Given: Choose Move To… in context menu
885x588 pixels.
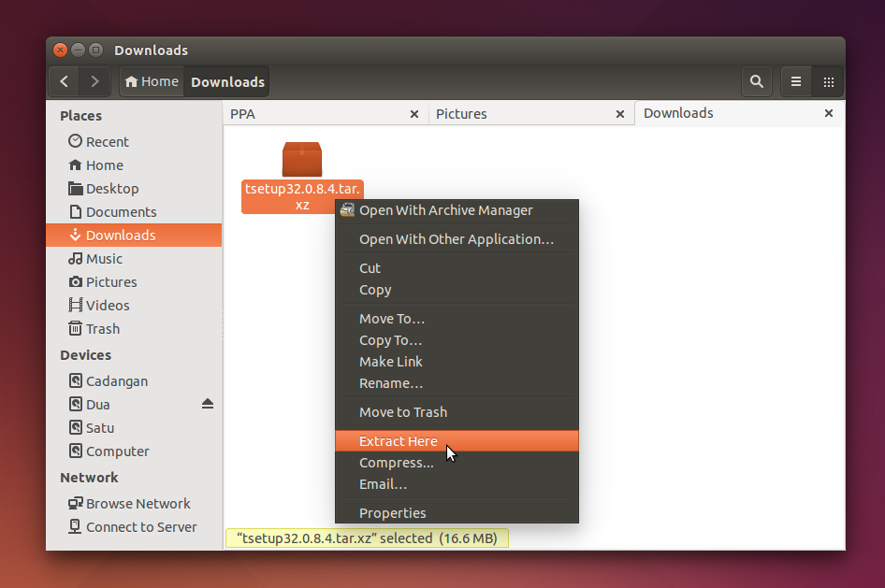Looking at the screenshot, I should 457,319.
